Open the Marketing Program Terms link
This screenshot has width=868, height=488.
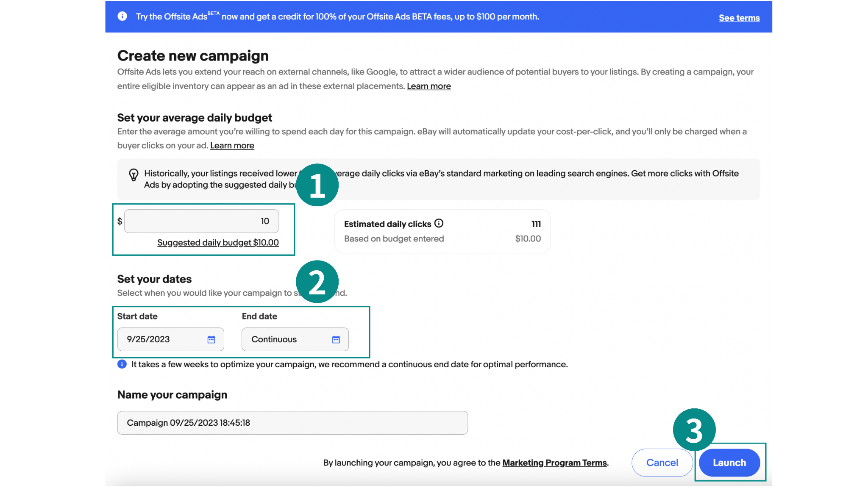[554, 463]
